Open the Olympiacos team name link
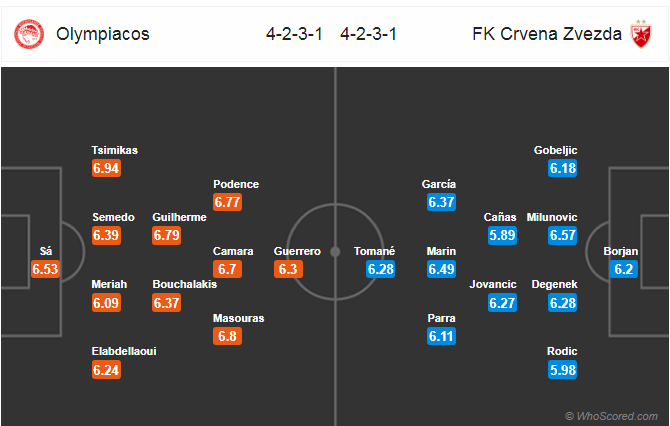The width and height of the screenshot is (670, 426). point(103,34)
